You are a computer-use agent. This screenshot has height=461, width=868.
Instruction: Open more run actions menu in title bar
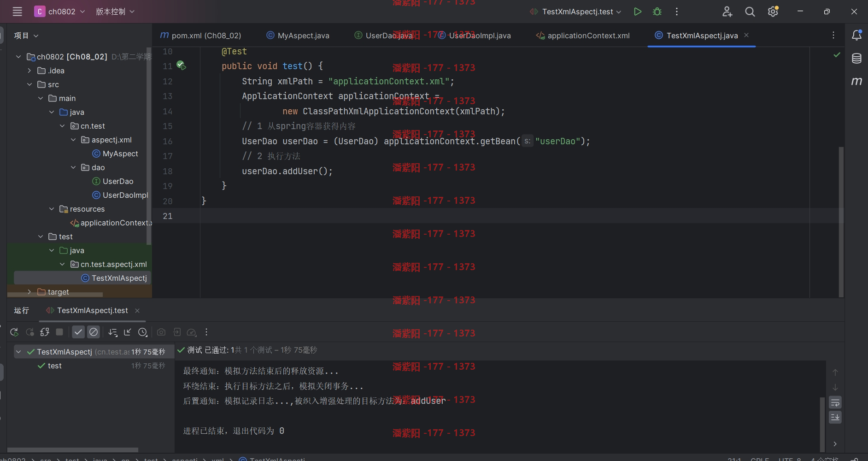(677, 12)
